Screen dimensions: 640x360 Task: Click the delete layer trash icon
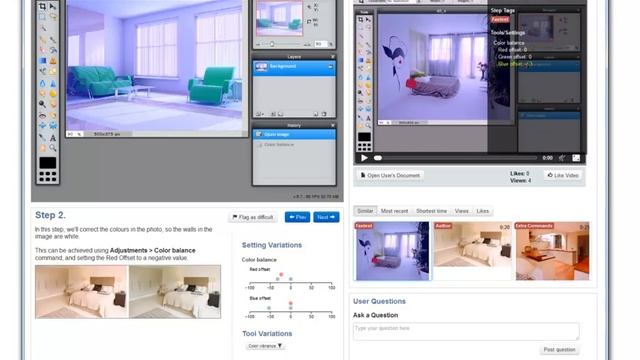pyautogui.click(x=324, y=114)
